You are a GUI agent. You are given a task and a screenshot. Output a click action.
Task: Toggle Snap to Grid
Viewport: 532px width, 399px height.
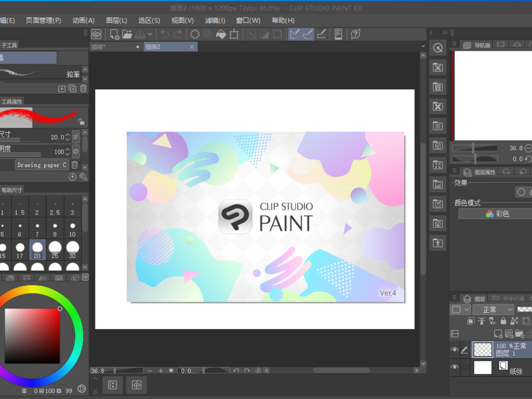(x=321, y=34)
